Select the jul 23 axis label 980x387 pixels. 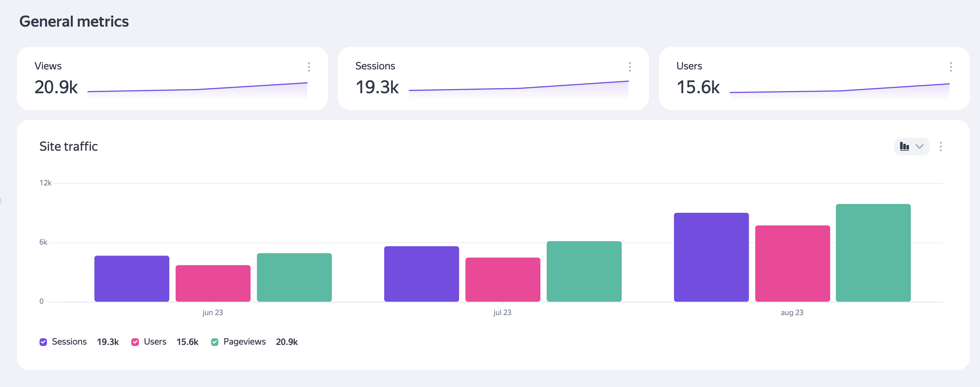(x=502, y=313)
